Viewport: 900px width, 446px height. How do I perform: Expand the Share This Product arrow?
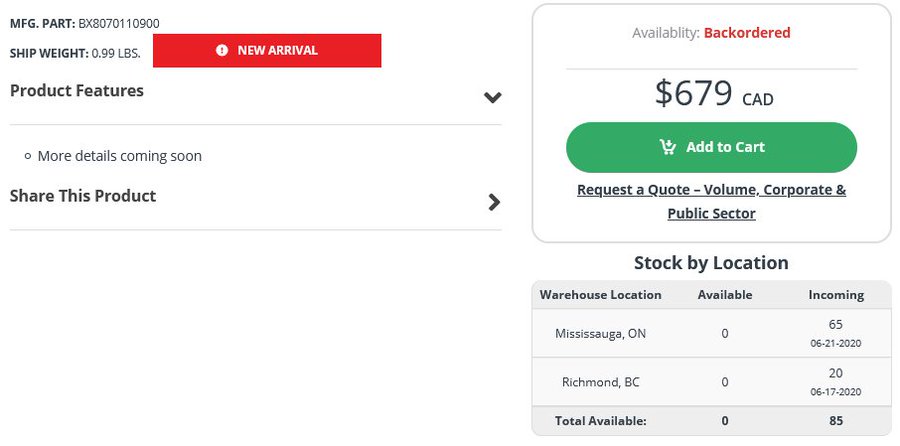pyautogui.click(x=494, y=202)
